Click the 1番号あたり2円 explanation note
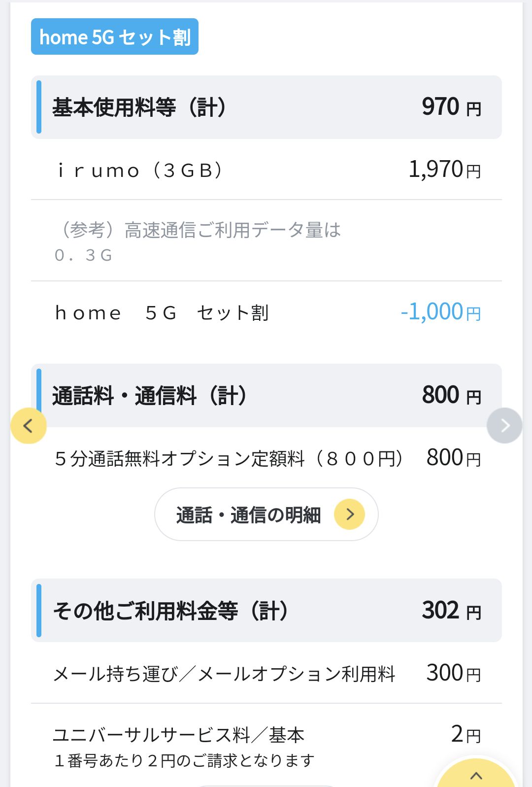532x787 pixels. point(184,760)
